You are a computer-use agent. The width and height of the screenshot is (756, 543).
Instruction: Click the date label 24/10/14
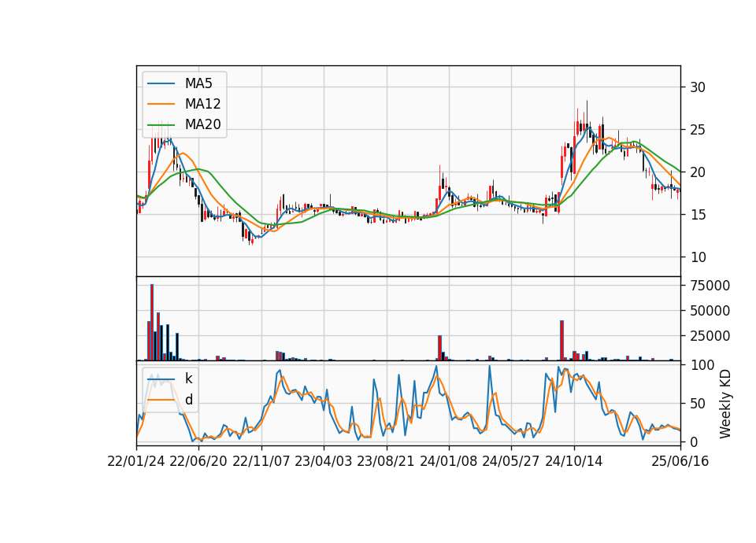click(574, 462)
